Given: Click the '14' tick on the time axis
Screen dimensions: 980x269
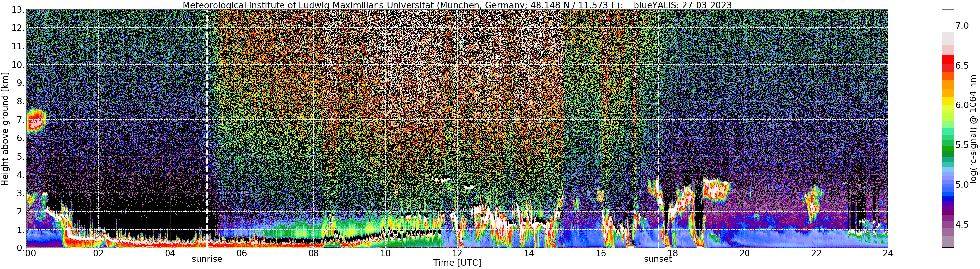Looking at the screenshot, I should tap(529, 253).
